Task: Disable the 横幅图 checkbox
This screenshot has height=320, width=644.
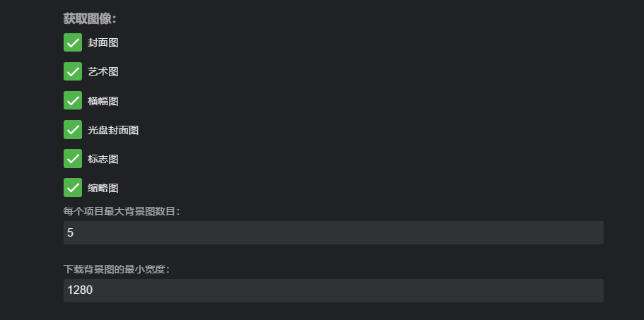Action: coord(73,100)
